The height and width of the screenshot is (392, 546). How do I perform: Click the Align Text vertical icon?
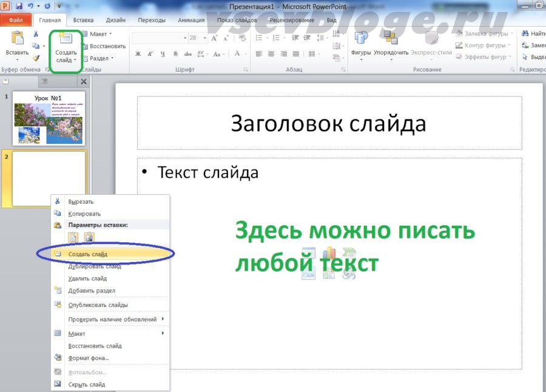(x=337, y=46)
